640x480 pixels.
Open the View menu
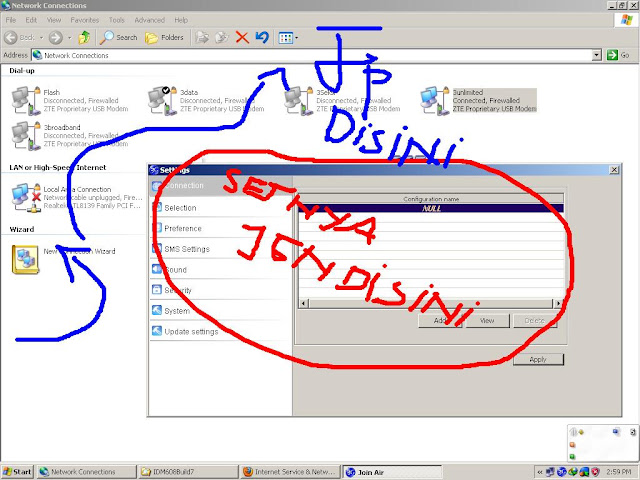53,20
